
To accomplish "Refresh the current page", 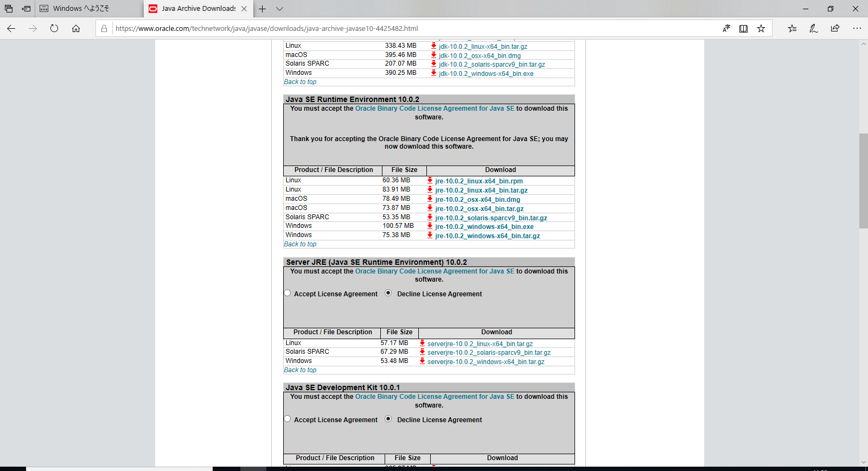I will click(x=54, y=28).
